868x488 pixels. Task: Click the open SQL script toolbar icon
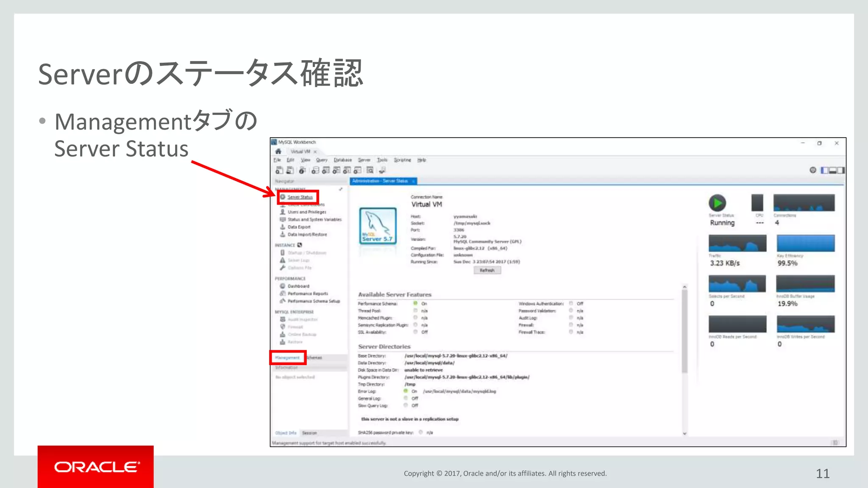click(290, 170)
